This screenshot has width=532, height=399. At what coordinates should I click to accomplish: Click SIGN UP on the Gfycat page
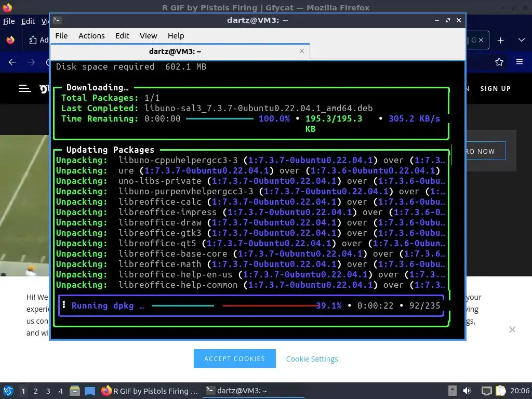[495, 88]
